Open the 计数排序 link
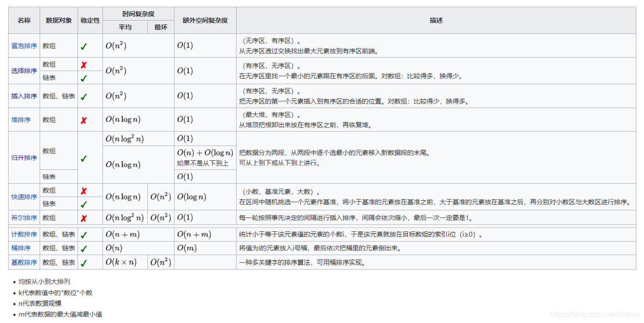Screen dimensions: 644x323 tap(23, 234)
